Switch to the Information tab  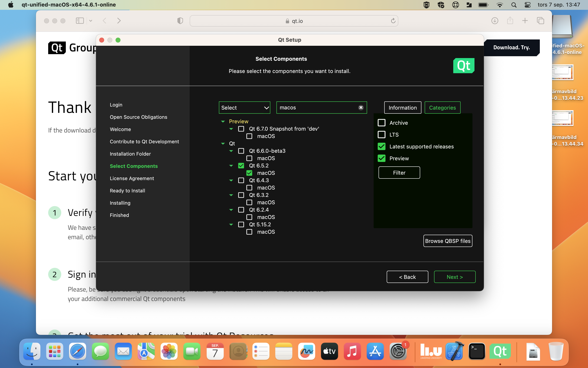point(403,108)
